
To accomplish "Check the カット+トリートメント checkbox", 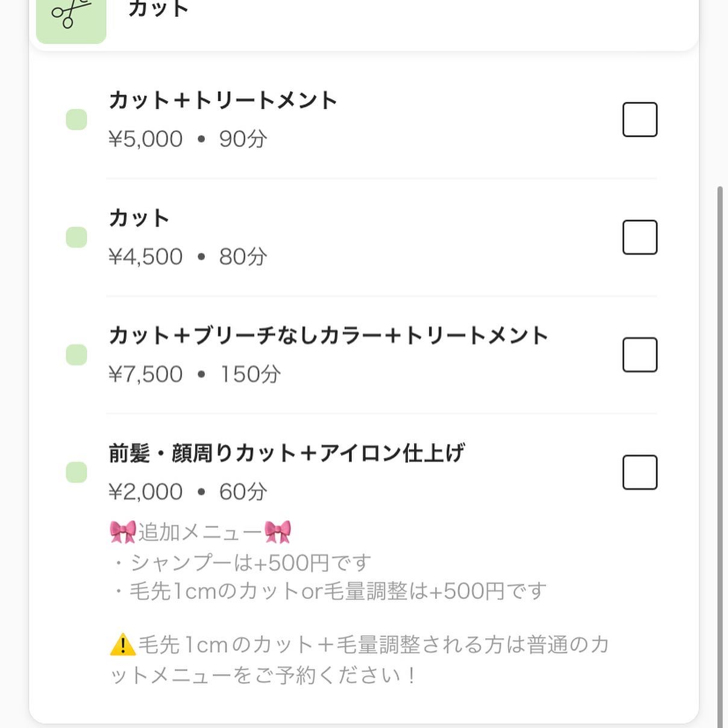I will click(639, 120).
